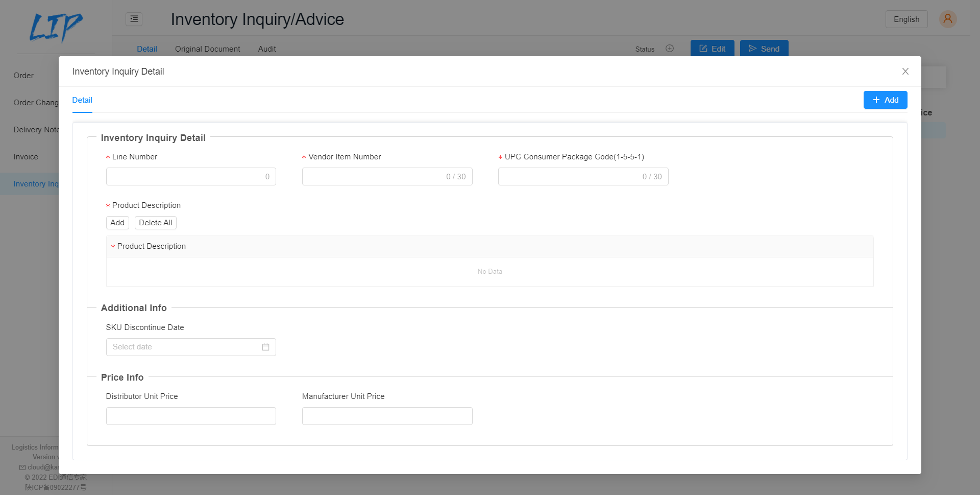Click the Status plus-circle icon
The width and height of the screenshot is (980, 495).
(670, 49)
